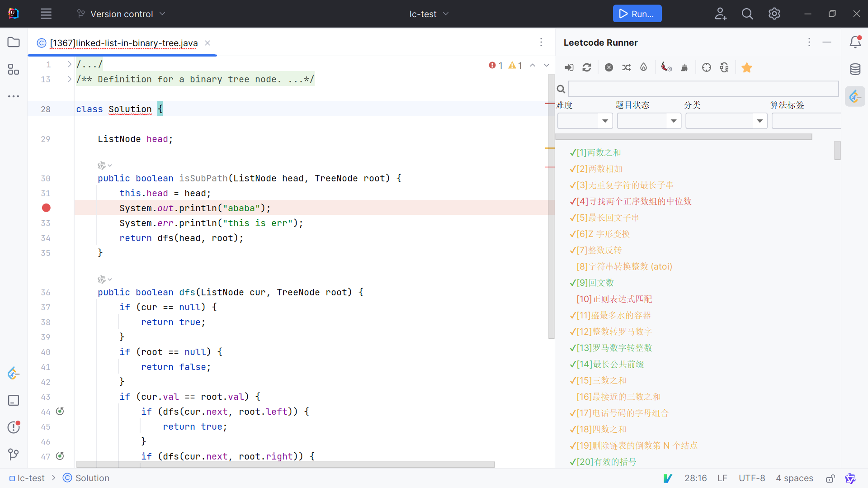Viewport: 868px width, 488px height.
Task: Open the lc-test project dropdown
Action: pos(429,14)
